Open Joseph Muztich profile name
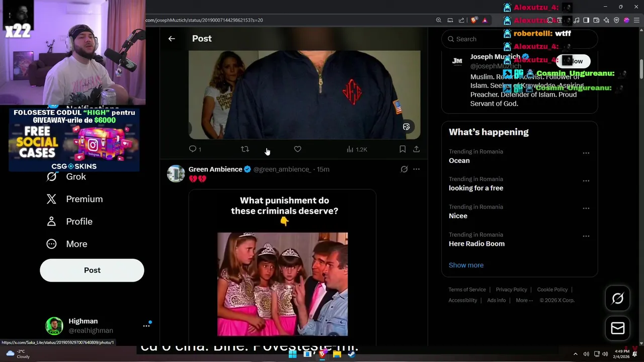Screen dimensions: 644x362 495,57
